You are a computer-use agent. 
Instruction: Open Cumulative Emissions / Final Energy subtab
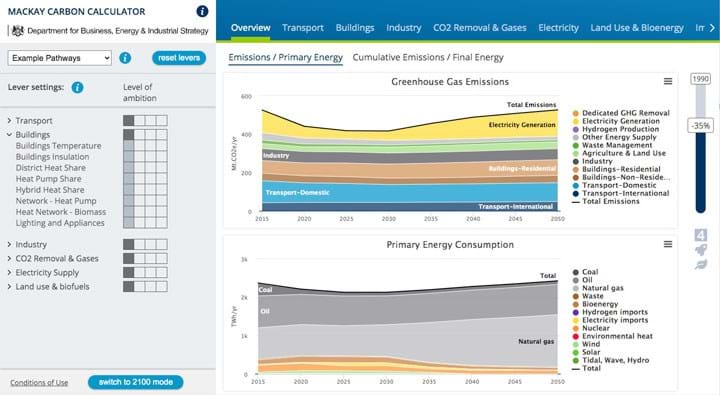(x=428, y=57)
